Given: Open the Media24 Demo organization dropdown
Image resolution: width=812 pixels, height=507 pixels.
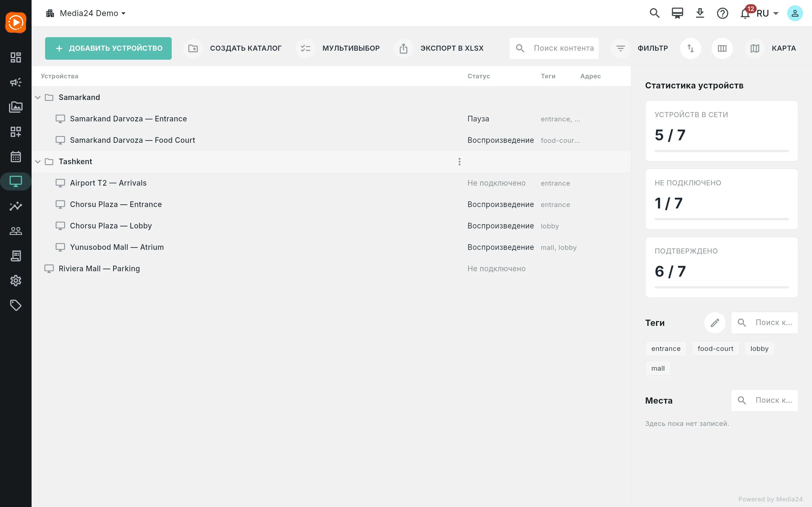Looking at the screenshot, I should point(86,14).
